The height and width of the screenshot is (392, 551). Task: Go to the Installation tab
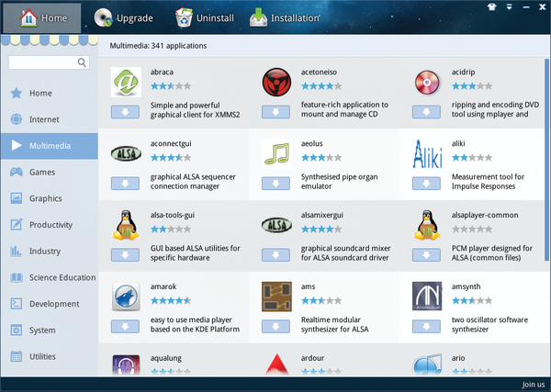pyautogui.click(x=285, y=18)
